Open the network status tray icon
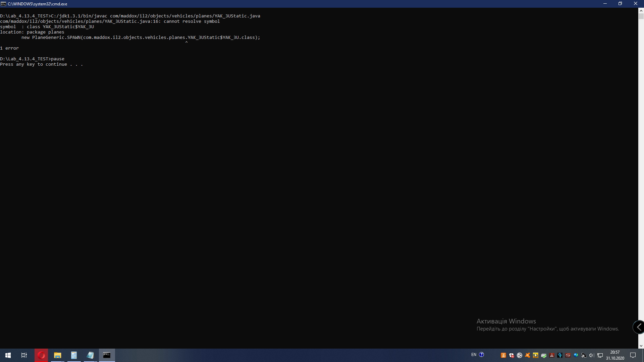This screenshot has width=644, height=362. click(600, 355)
